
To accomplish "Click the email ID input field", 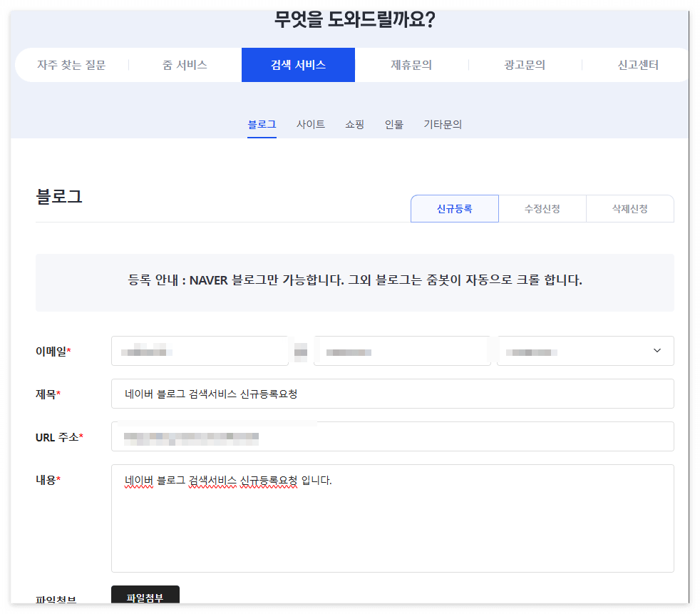I will click(200, 350).
